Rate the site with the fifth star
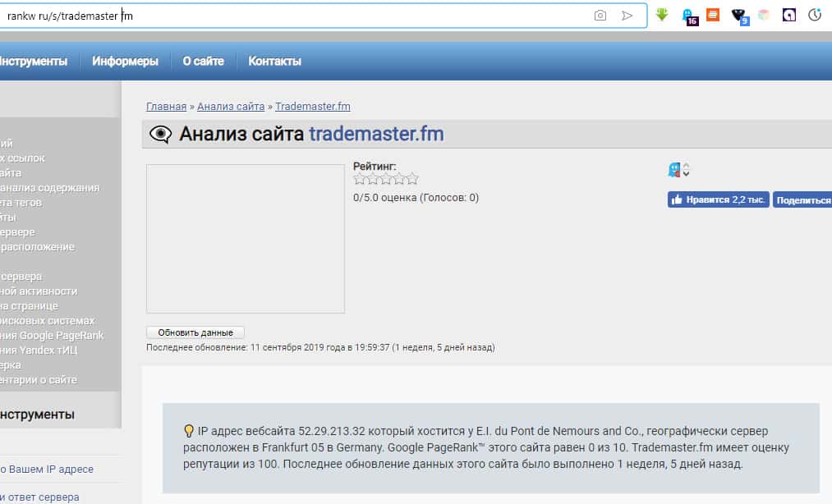 [412, 179]
